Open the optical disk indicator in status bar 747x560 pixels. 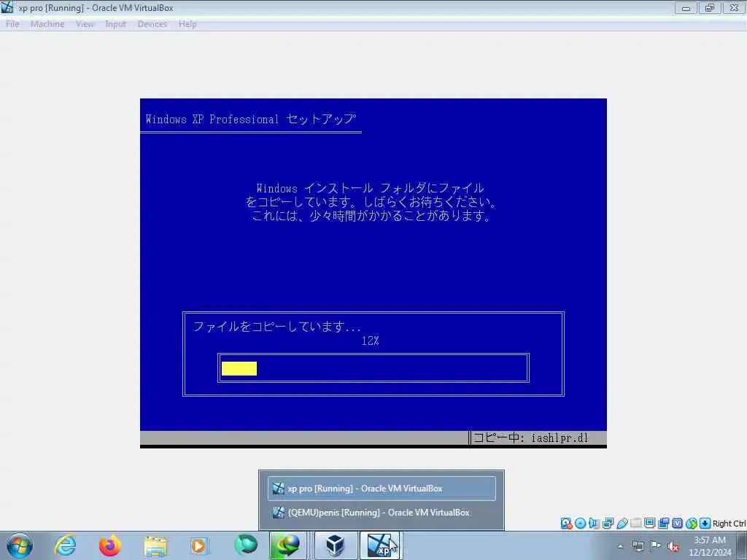coord(580,524)
